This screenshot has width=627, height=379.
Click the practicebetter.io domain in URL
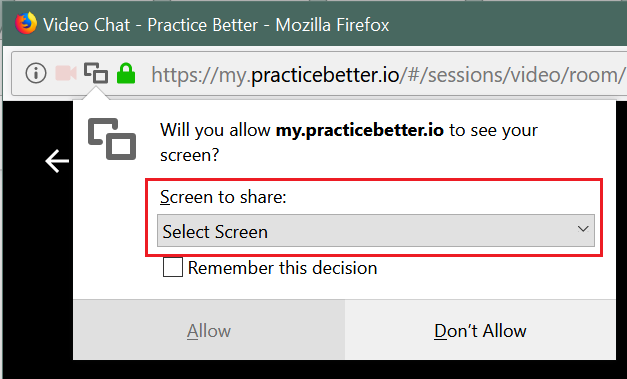[325, 75]
